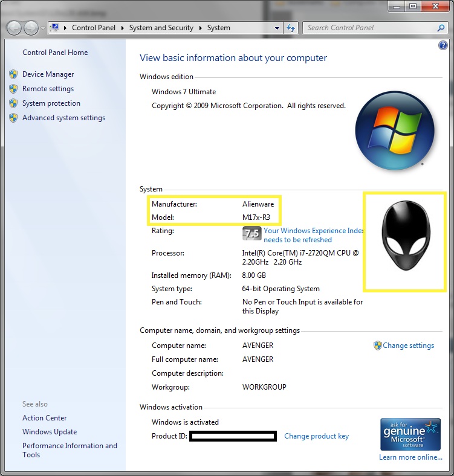Open Change settings for computer name
The width and height of the screenshot is (454, 476).
tap(409, 346)
